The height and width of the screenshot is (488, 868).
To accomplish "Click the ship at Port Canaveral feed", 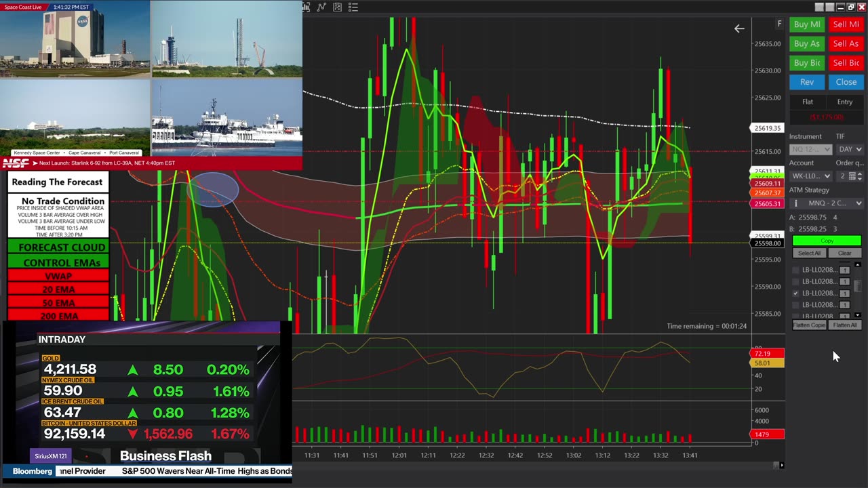I will point(227,119).
